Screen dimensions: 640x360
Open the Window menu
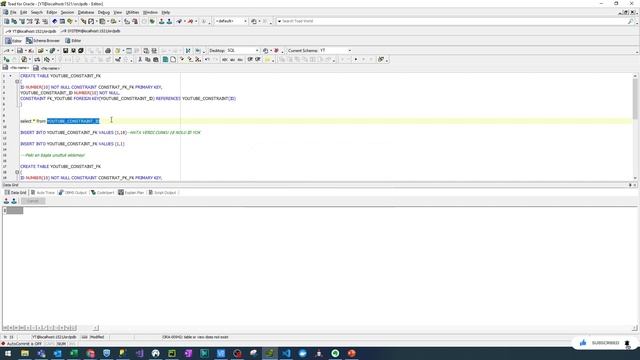[x=150, y=12]
